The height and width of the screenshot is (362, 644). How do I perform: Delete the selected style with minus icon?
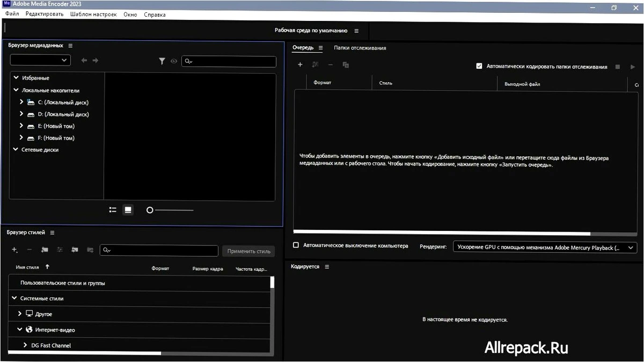(x=30, y=250)
